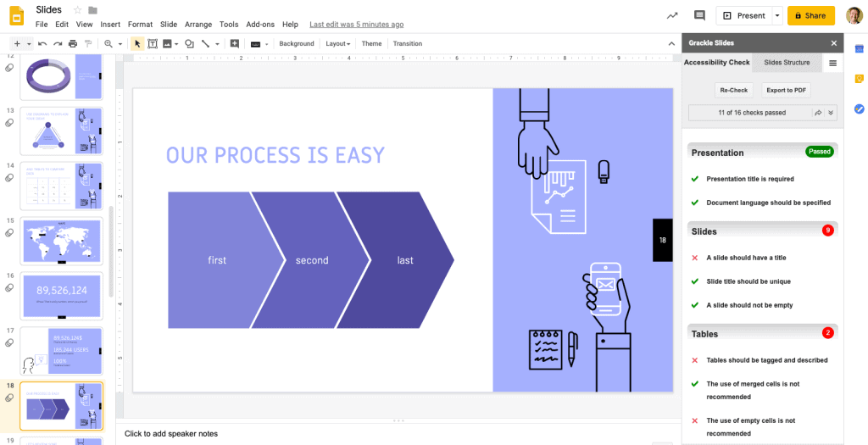The image size is (868, 445).
Task: Open the input tools dropdown arrow
Action: (x=266, y=44)
